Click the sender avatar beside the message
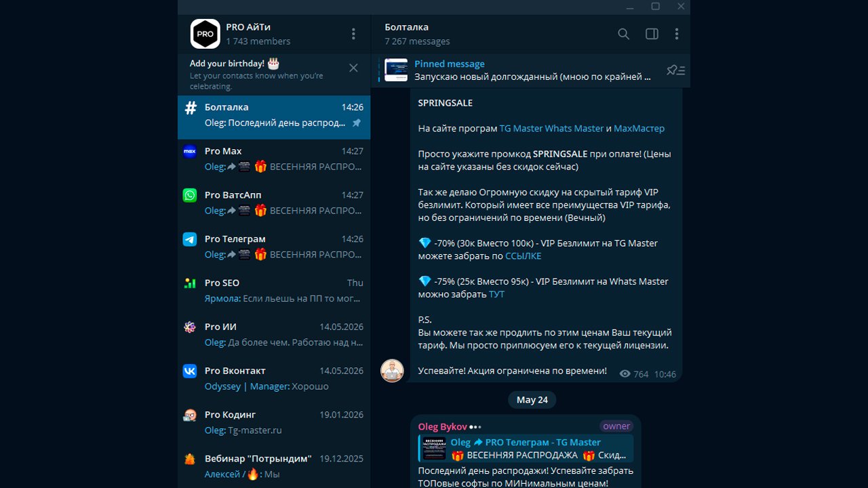This screenshot has height=488, width=868. click(392, 371)
